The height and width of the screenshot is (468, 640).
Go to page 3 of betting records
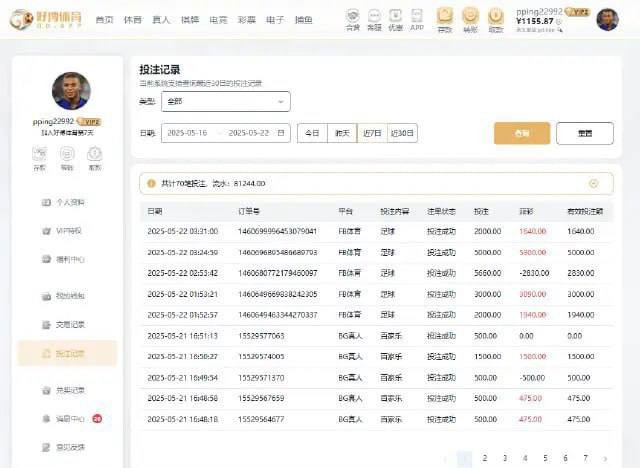pos(505,459)
